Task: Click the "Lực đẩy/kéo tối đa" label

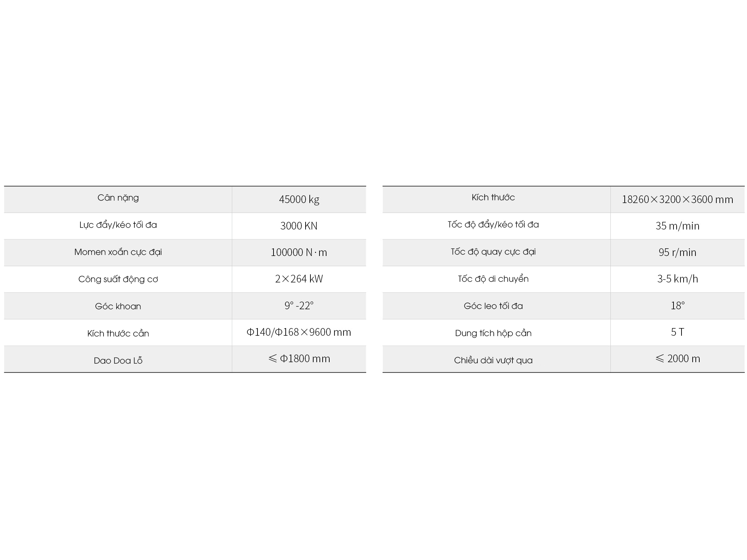Action: pos(118,225)
